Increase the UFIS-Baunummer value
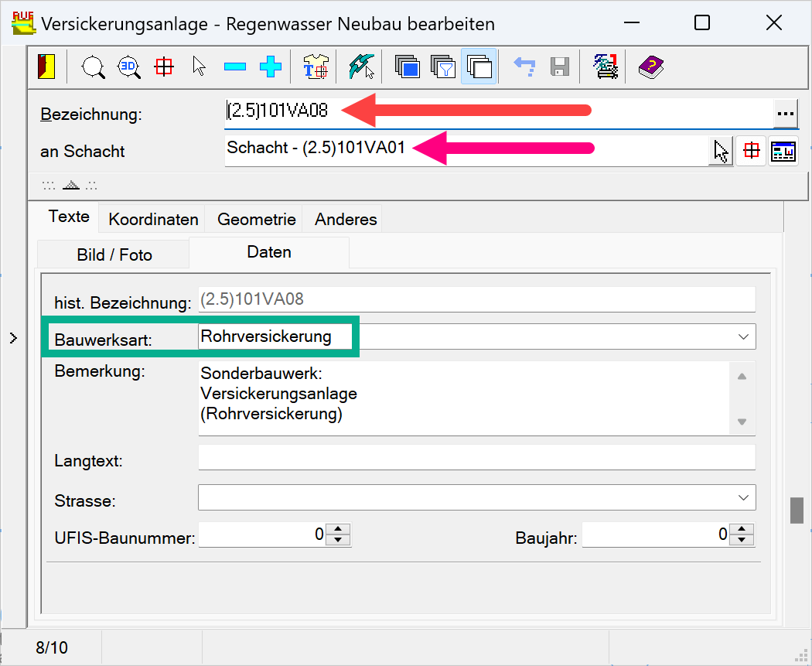The height and width of the screenshot is (666, 812). pos(339,530)
